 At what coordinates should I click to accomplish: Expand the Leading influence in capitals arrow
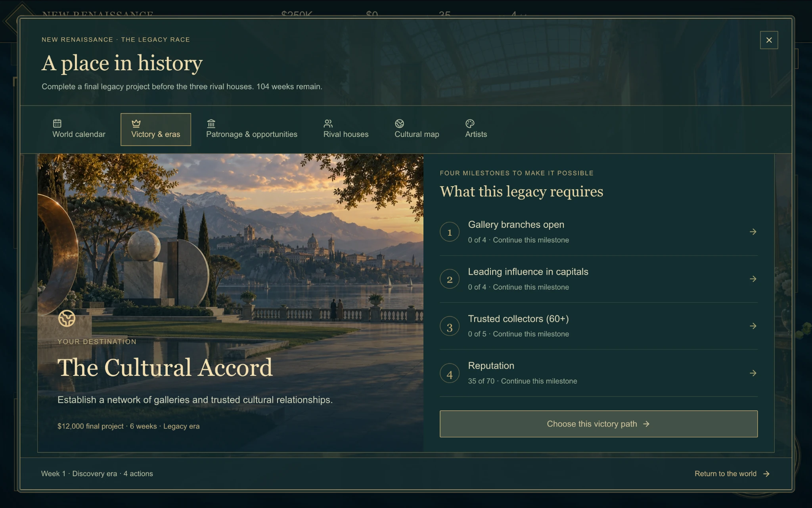[x=753, y=279]
